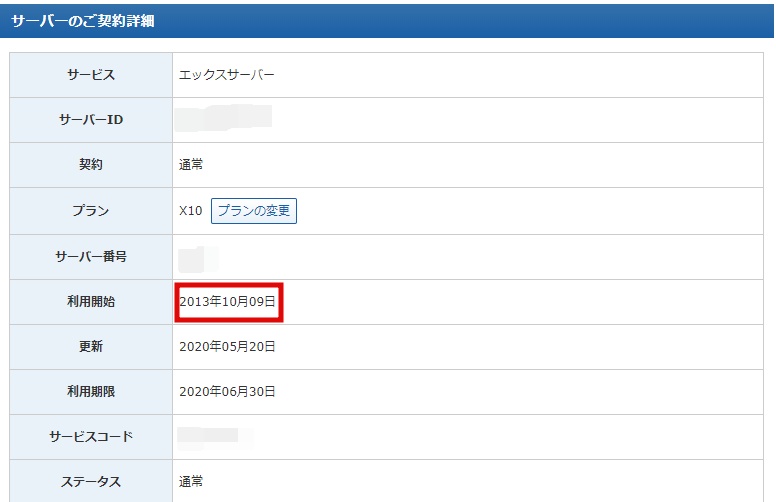The width and height of the screenshot is (776, 502).
Task: Select the 2020年06月30日 expiry date
Action: pyautogui.click(x=227, y=392)
